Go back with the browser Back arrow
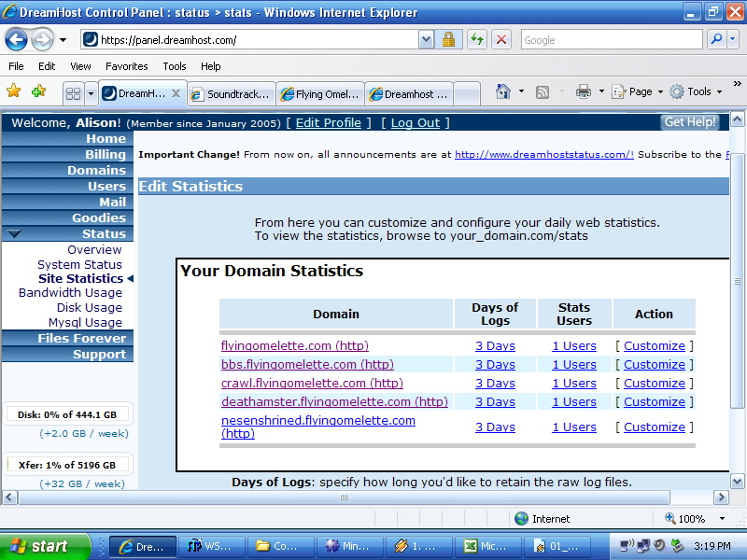The width and height of the screenshot is (747, 560). pos(16,40)
